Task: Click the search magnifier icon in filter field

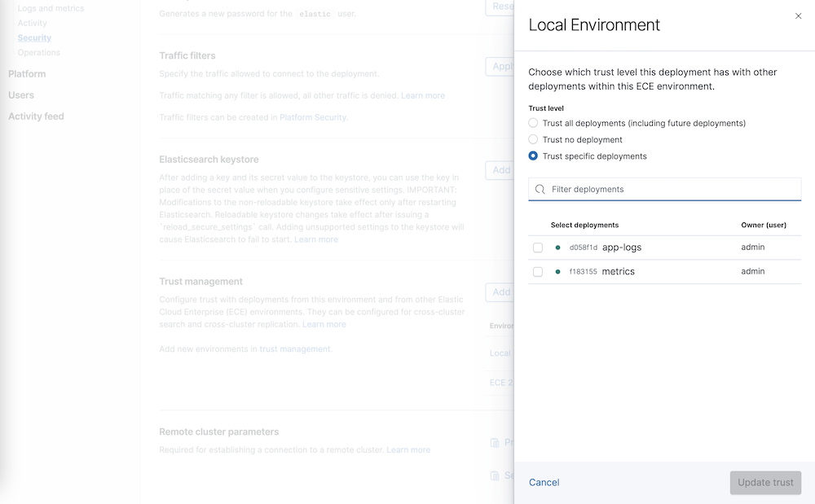Action: tap(540, 189)
